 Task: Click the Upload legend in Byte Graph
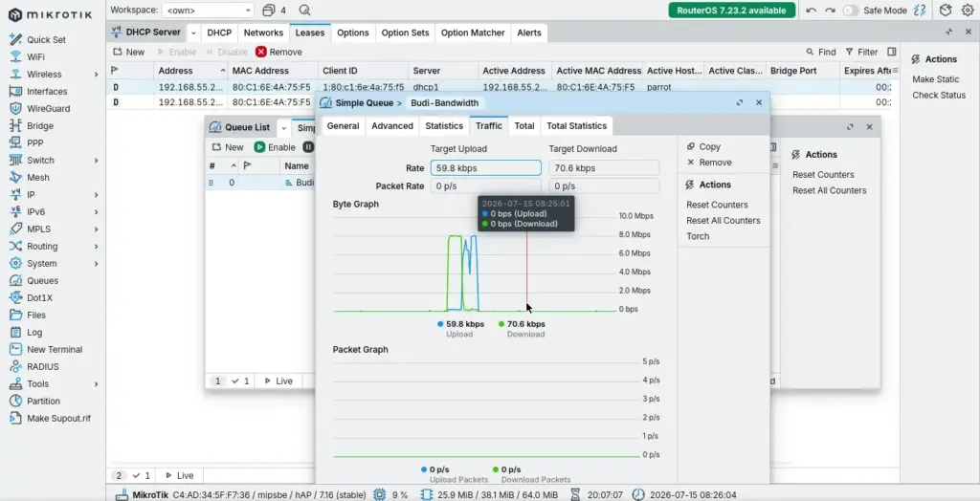pyautogui.click(x=459, y=329)
